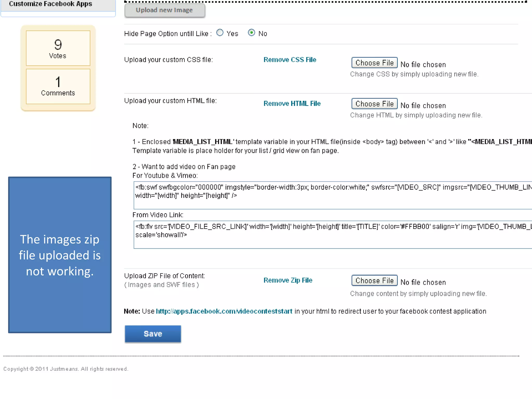Viewport: 532px width, 399px height.
Task: Click the Youtube & Vimeo fb:swf code box
Action: pos(333,195)
